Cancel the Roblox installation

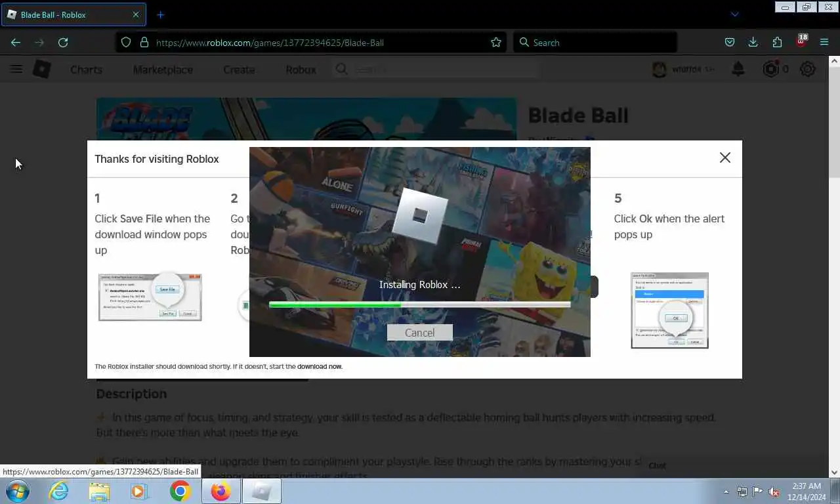pyautogui.click(x=419, y=333)
